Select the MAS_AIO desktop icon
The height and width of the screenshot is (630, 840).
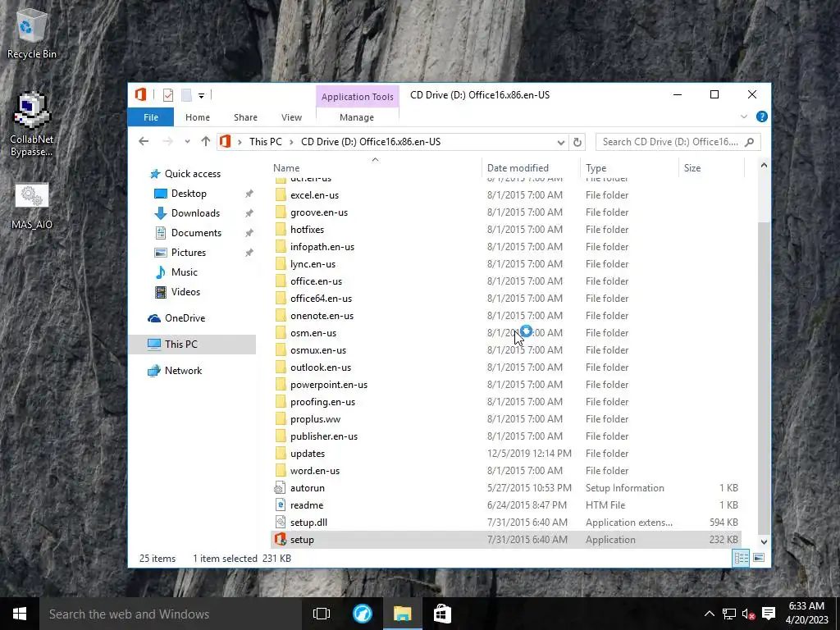[32, 206]
